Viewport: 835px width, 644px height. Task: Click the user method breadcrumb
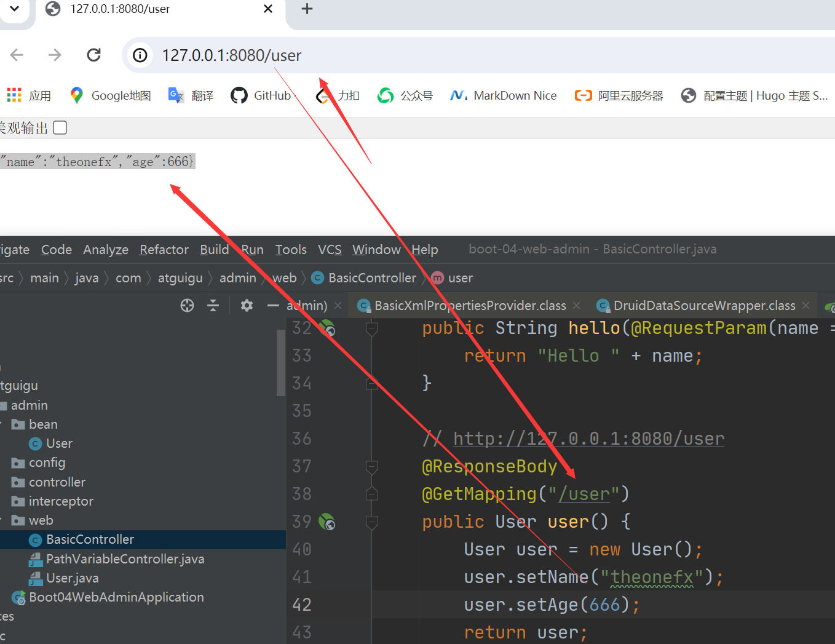click(452, 278)
